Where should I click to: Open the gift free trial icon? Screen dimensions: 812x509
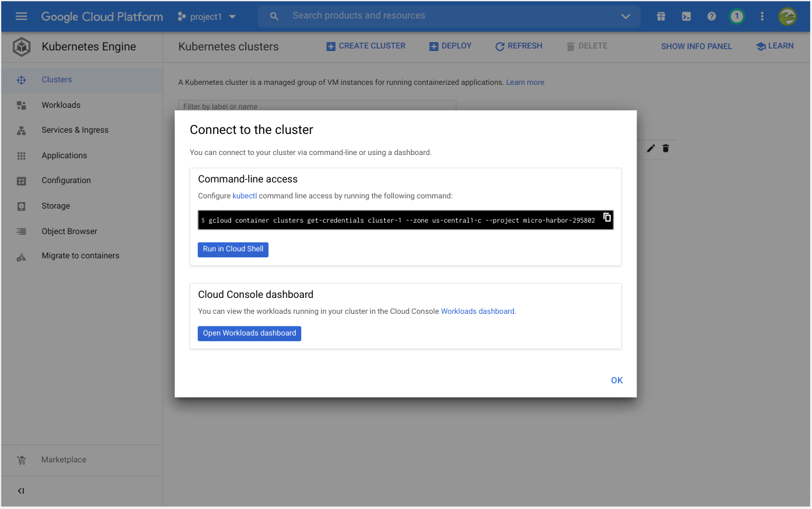661,17
